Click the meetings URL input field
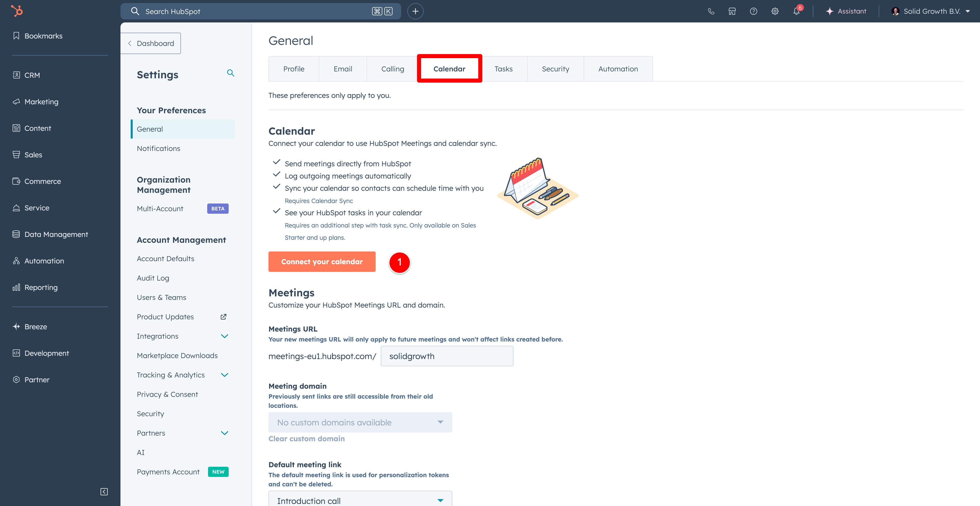The width and height of the screenshot is (980, 506). click(x=447, y=356)
